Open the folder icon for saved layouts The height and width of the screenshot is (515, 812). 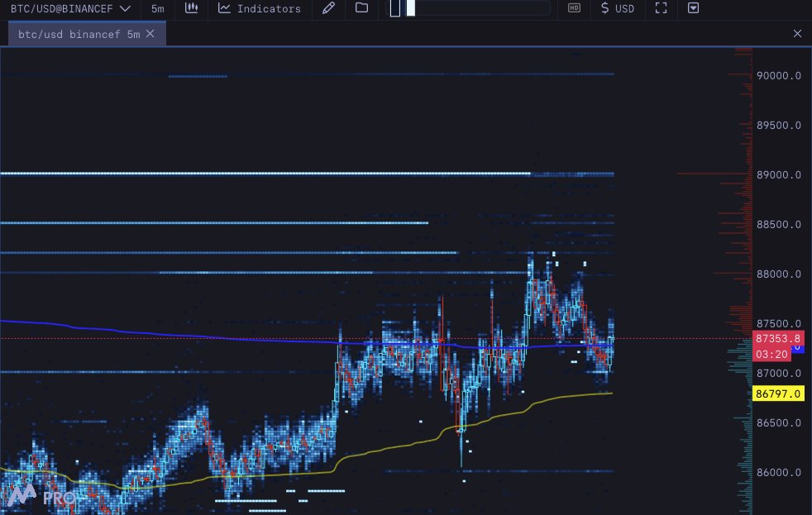pyautogui.click(x=361, y=8)
